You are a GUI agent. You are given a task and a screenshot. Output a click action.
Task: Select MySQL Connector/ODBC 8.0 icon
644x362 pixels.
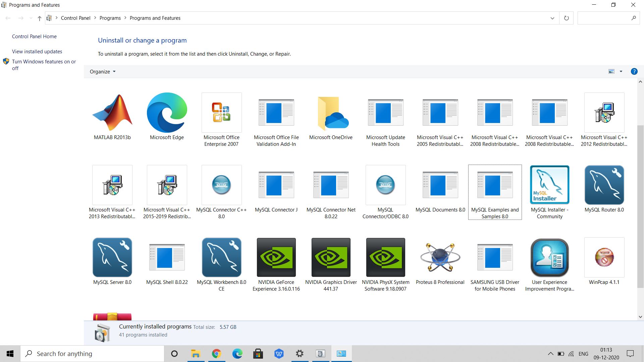pos(385,185)
